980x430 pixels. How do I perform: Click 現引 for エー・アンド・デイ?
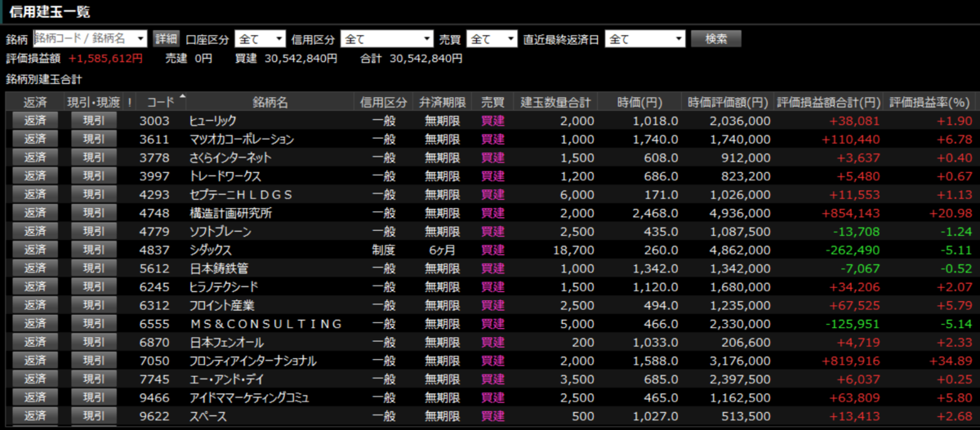point(94,379)
